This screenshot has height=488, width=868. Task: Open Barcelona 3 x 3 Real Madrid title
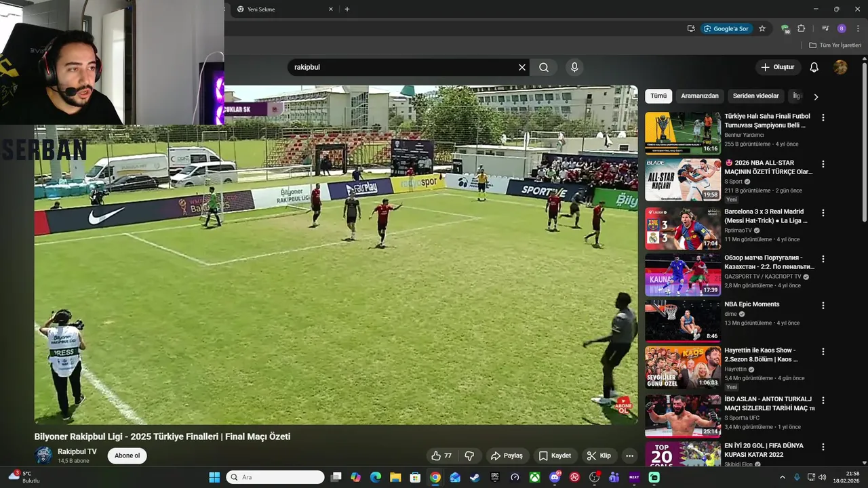point(766,216)
